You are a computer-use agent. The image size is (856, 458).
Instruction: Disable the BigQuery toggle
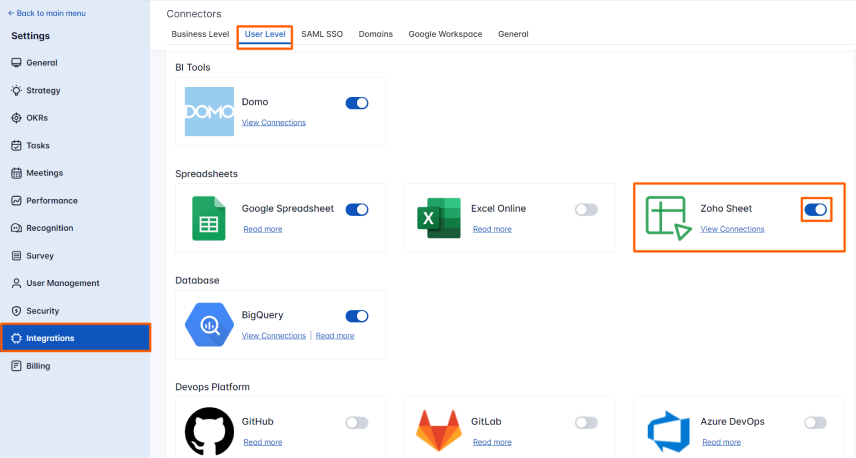pos(357,316)
